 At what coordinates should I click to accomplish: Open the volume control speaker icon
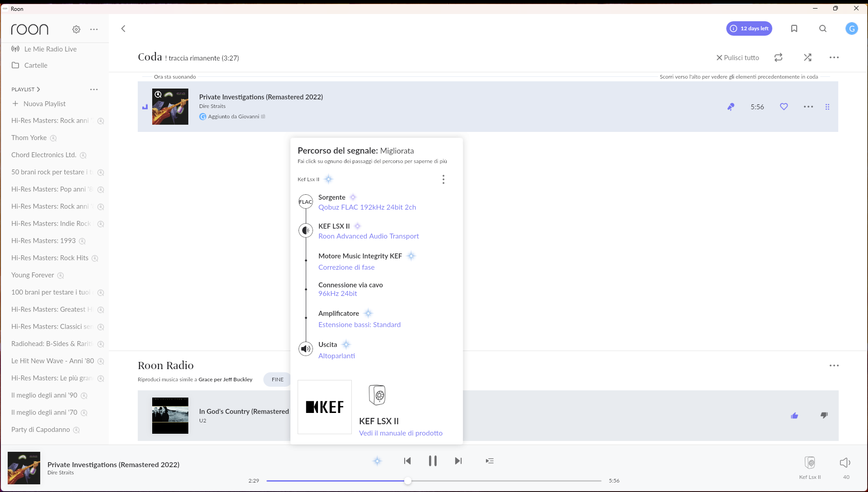pyautogui.click(x=845, y=463)
